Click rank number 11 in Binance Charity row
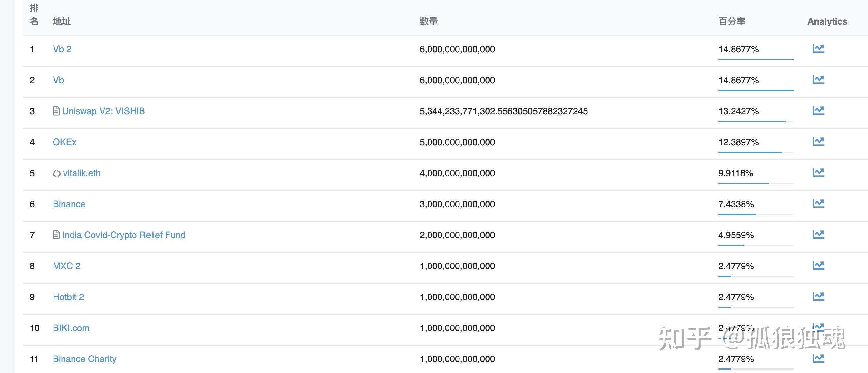 point(34,359)
